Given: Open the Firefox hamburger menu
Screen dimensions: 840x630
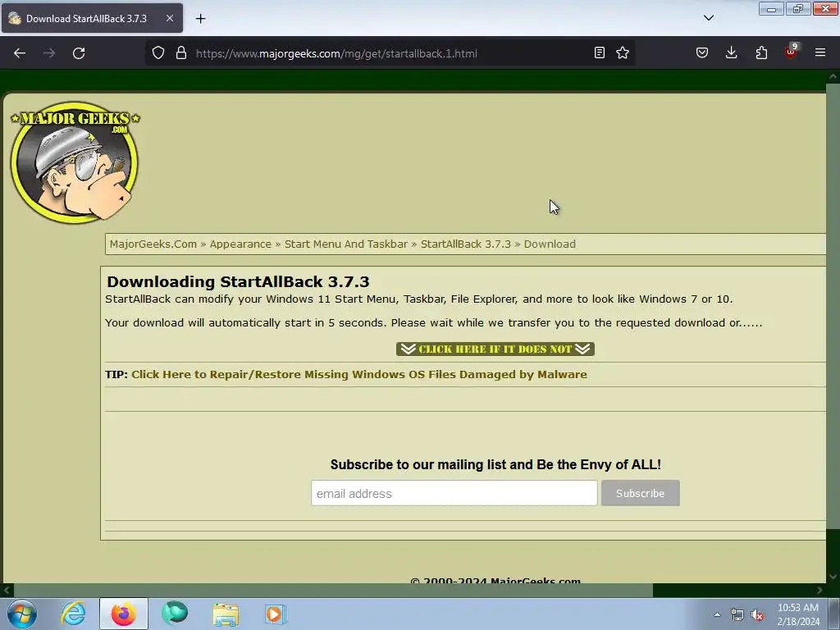Looking at the screenshot, I should click(820, 52).
